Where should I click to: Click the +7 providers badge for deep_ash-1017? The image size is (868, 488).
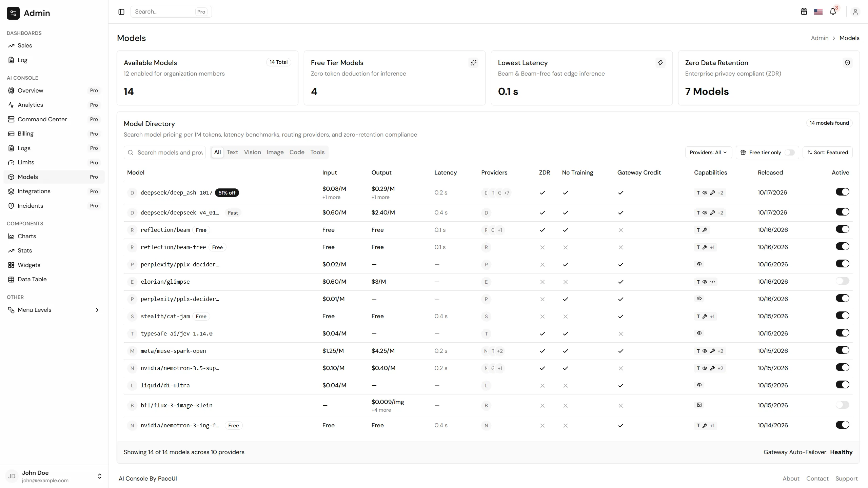[507, 193]
